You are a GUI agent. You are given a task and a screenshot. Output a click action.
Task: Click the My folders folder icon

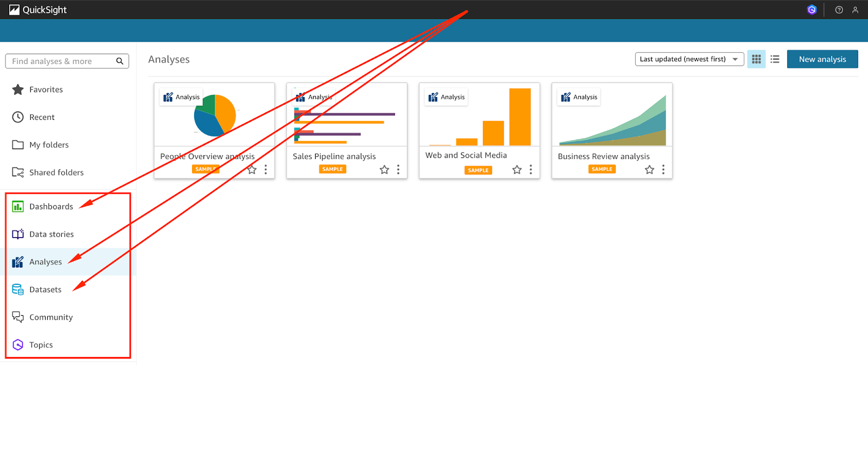(18, 145)
